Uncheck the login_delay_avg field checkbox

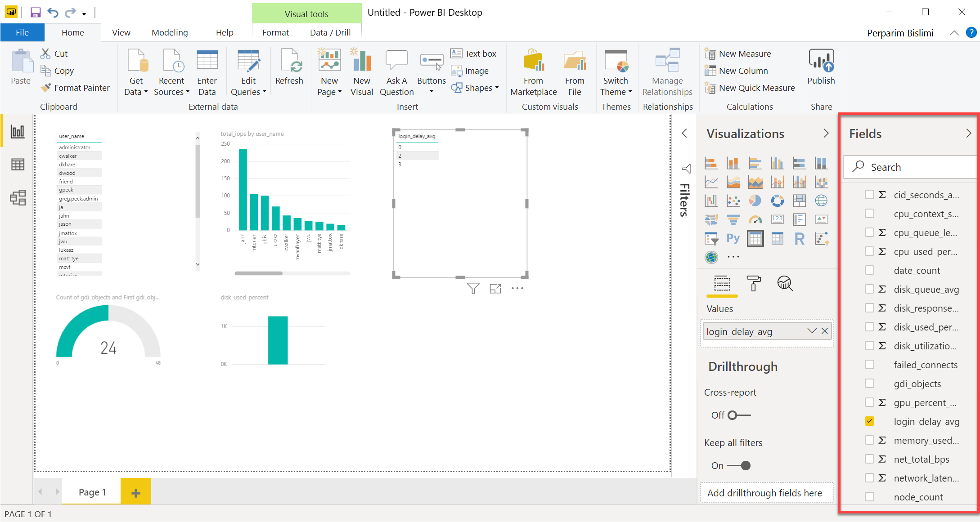(869, 421)
